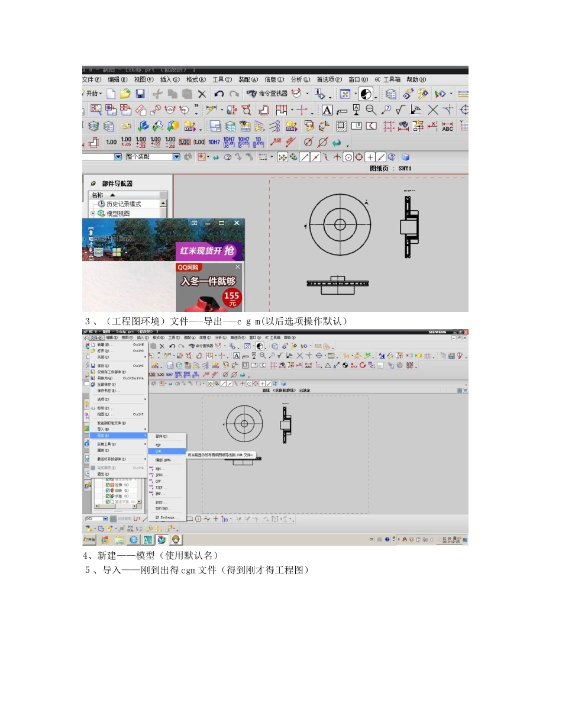Open 格式 menu in upper screenshot
The height and width of the screenshot is (728, 562).
coord(196,79)
